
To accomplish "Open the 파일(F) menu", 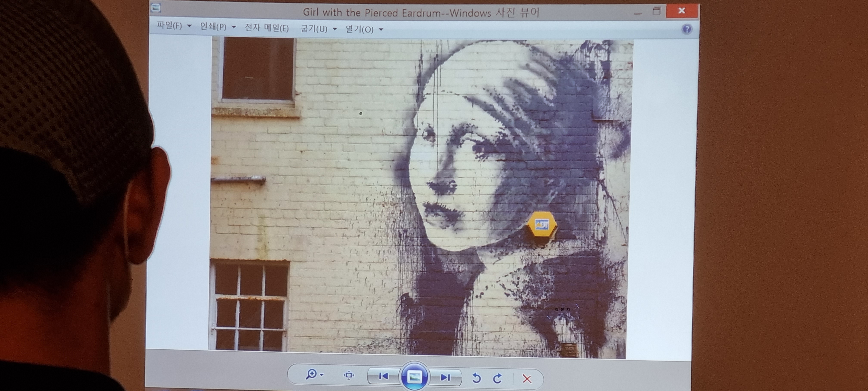I will coord(169,26).
